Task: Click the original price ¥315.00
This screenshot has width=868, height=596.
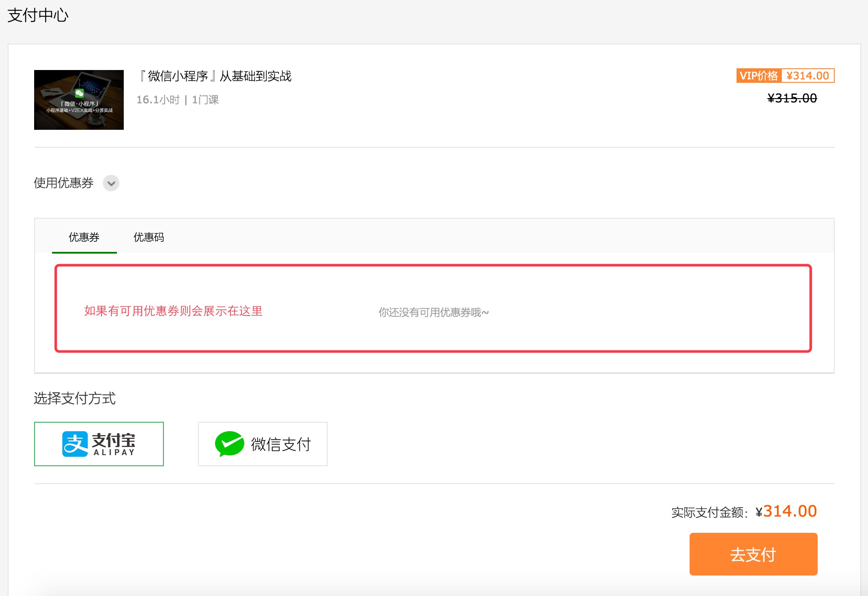Action: (x=792, y=98)
